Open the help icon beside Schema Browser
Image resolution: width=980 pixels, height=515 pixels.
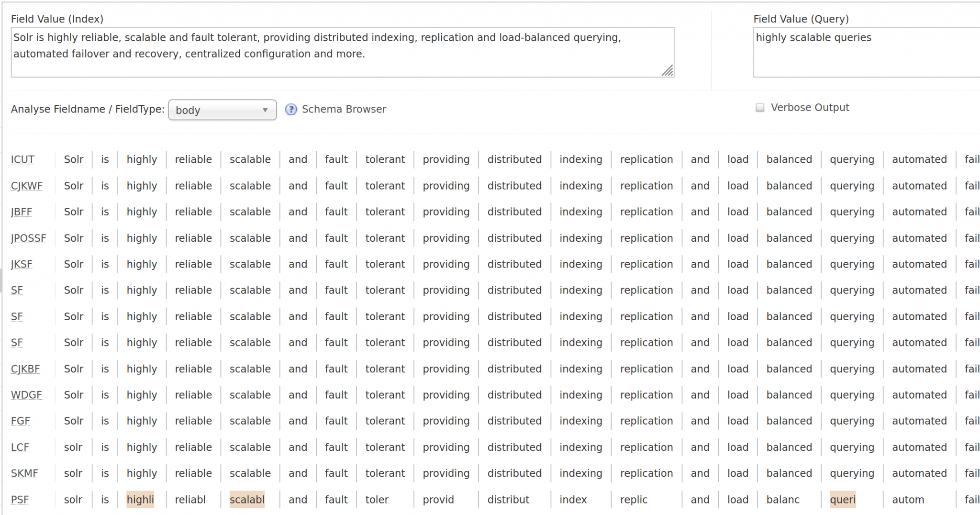291,110
